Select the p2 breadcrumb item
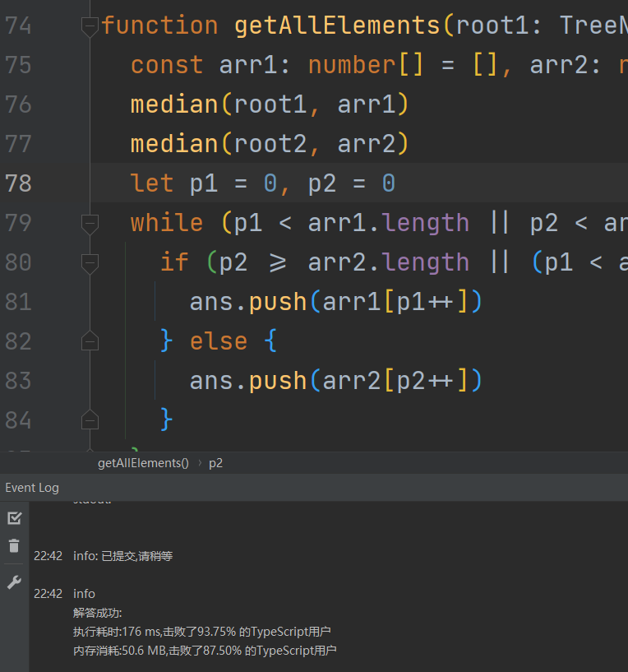This screenshot has height=672, width=628. click(x=215, y=463)
